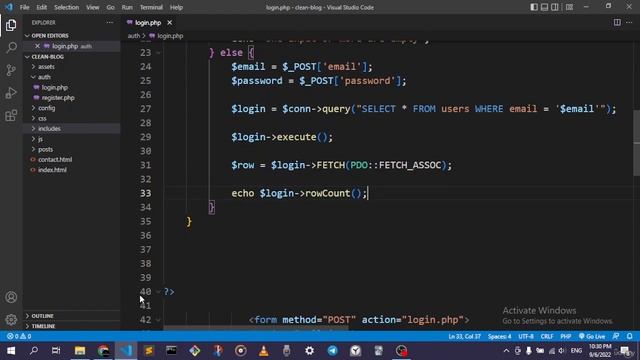Open contact.html in the file tree
The height and width of the screenshot is (360, 640).
tap(55, 160)
